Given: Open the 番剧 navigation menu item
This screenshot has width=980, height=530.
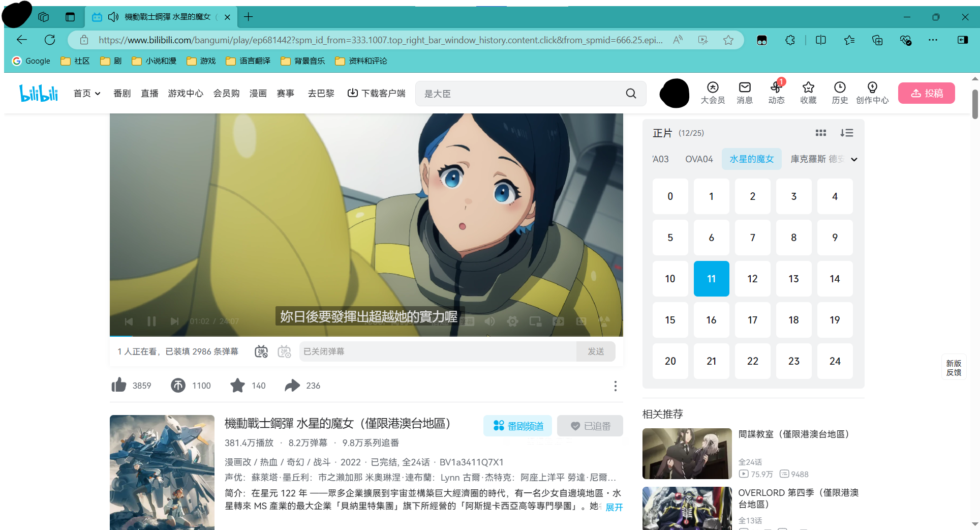Looking at the screenshot, I should [x=122, y=93].
